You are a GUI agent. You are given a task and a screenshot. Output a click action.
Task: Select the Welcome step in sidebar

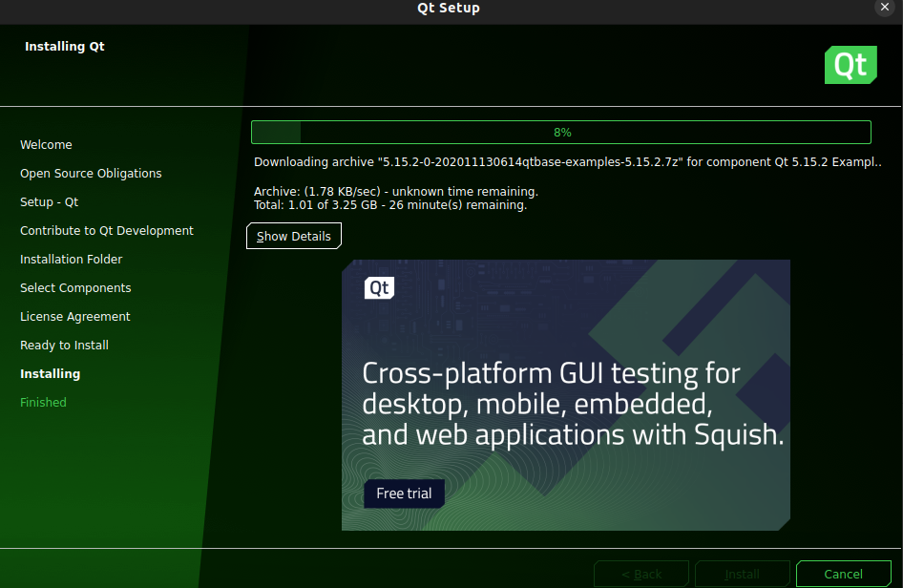46,145
